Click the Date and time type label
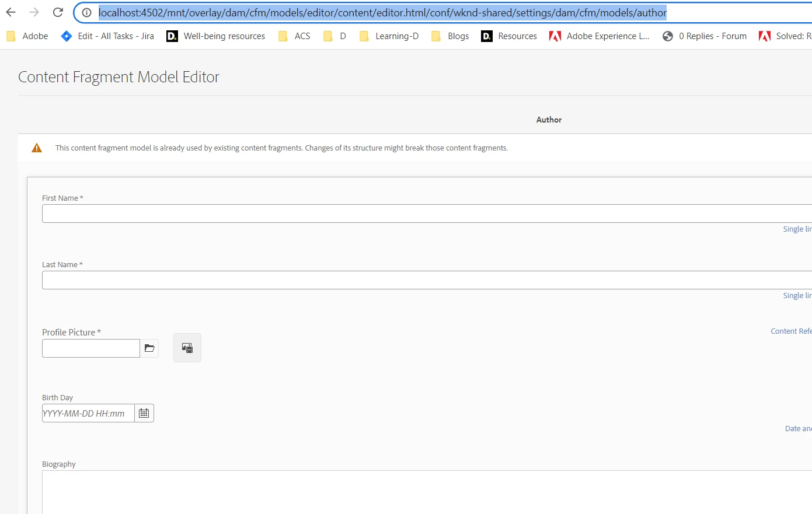812x514 pixels. coord(799,428)
